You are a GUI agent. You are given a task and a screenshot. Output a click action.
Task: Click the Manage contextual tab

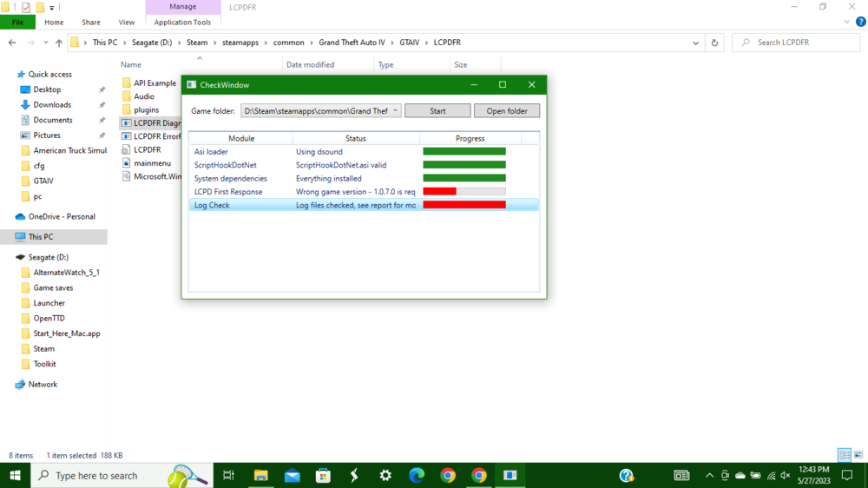point(182,7)
